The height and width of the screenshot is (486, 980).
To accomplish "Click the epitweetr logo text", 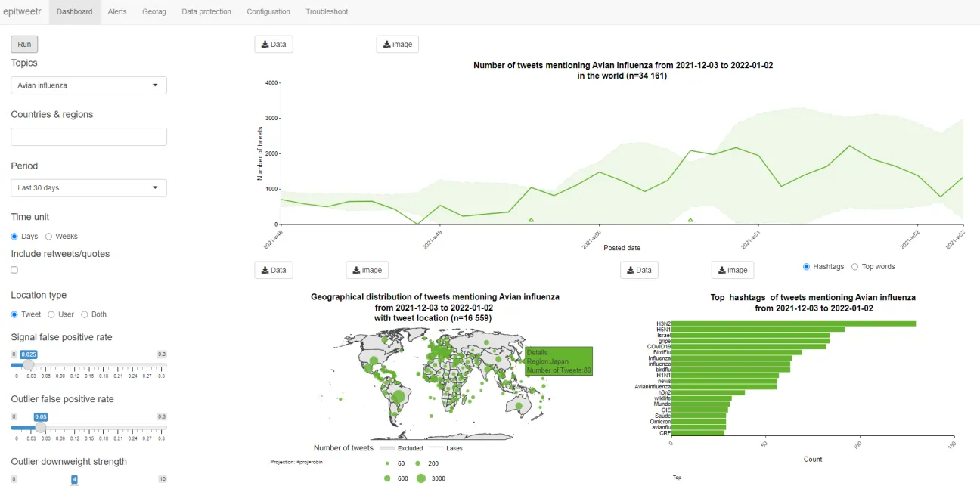I will coord(22,11).
